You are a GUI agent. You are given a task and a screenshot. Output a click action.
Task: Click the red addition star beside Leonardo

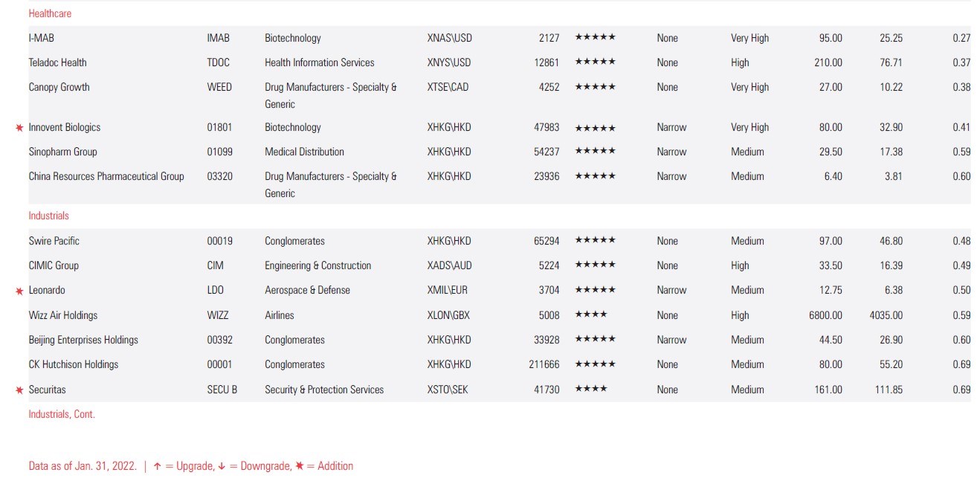click(x=19, y=291)
